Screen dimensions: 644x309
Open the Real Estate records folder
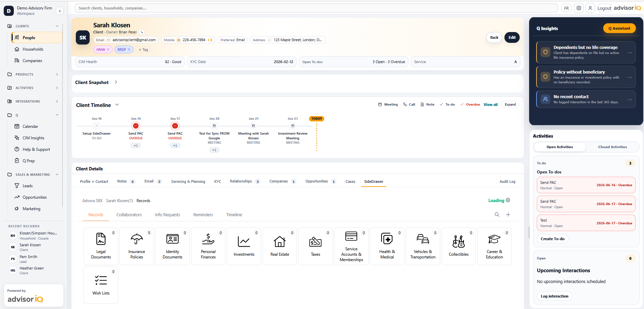click(280, 246)
